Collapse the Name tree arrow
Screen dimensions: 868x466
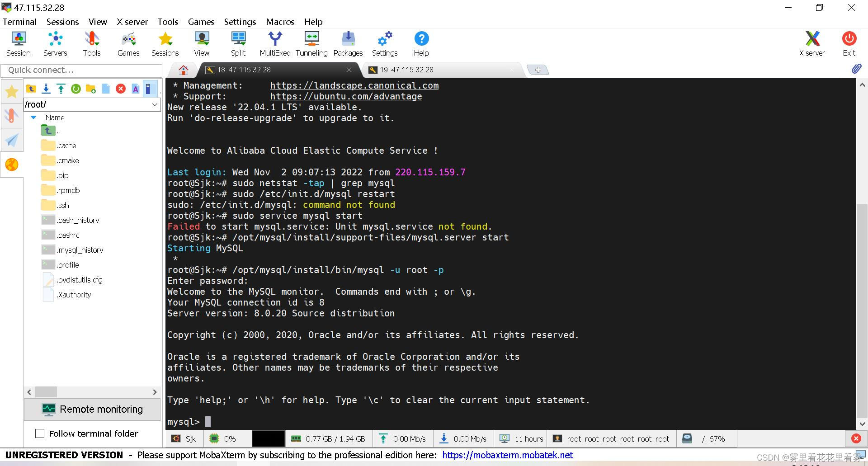33,118
